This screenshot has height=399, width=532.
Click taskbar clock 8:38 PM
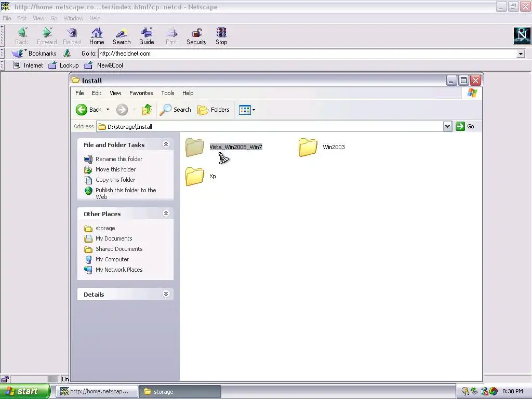coord(512,392)
